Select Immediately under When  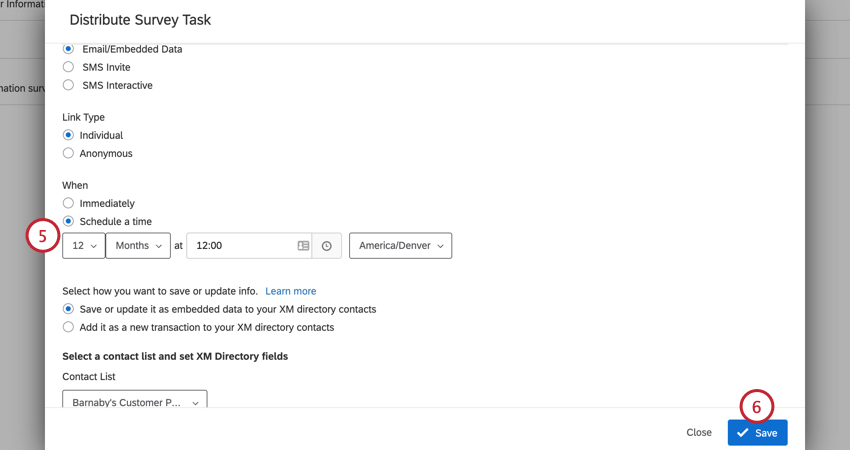(x=68, y=203)
